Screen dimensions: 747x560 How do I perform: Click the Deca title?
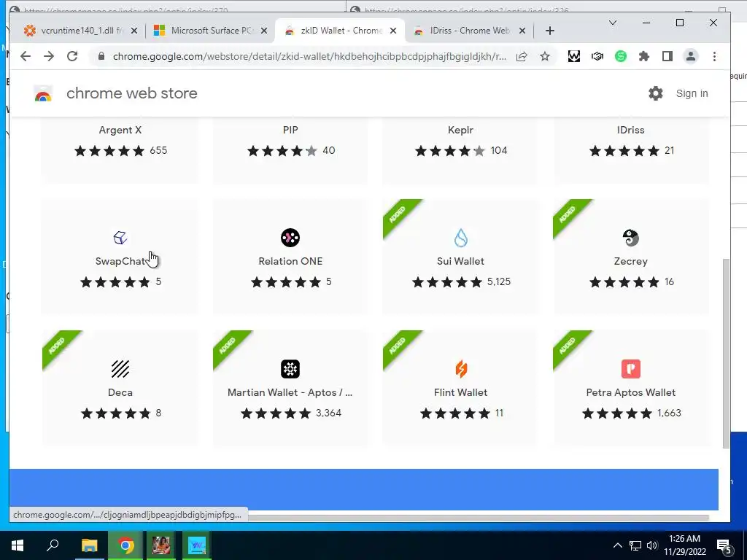coord(120,392)
